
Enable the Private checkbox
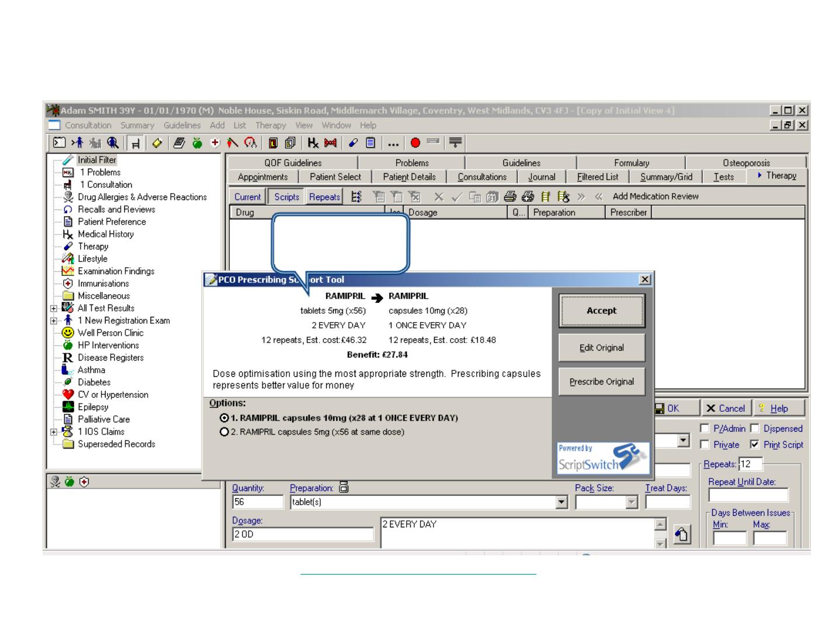coord(705,445)
